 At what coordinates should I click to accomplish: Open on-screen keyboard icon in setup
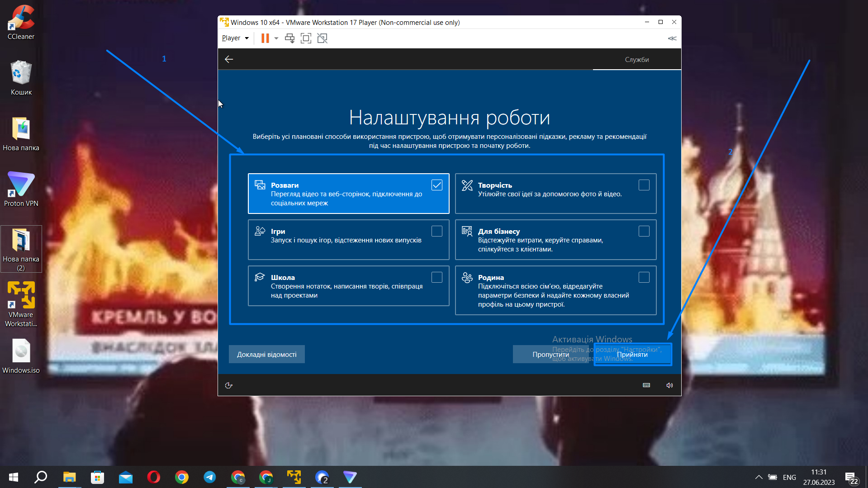646,385
